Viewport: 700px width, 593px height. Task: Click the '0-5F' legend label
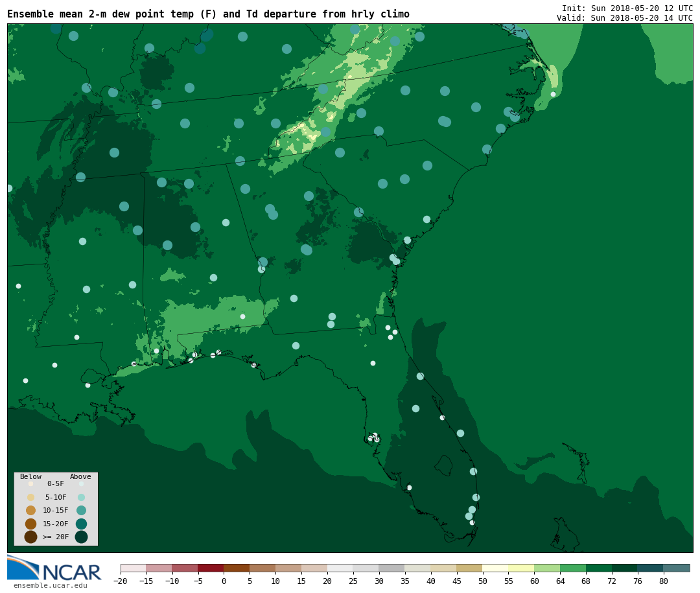[x=56, y=483]
